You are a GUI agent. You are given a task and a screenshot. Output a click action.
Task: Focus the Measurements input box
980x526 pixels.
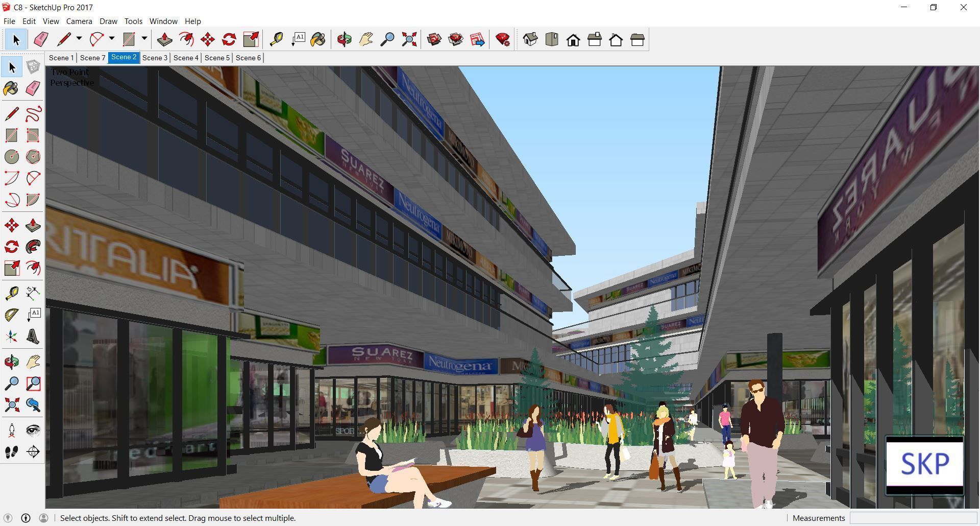(913, 518)
